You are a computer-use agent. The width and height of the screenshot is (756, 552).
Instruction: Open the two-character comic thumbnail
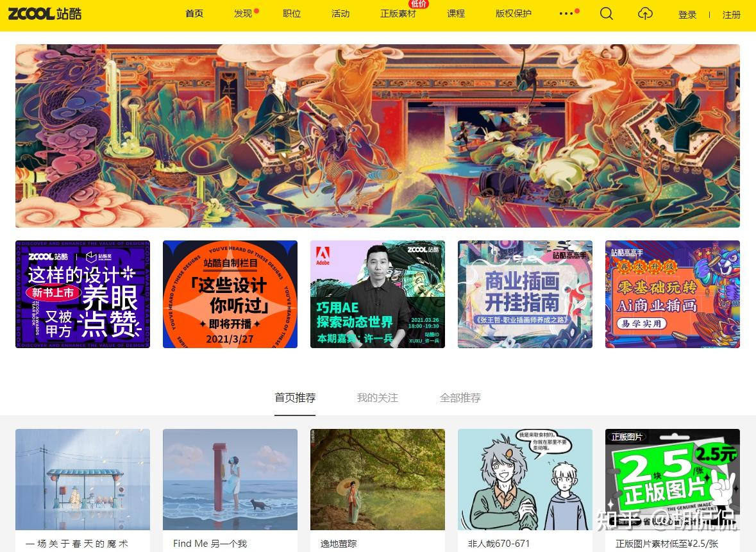[x=525, y=480]
